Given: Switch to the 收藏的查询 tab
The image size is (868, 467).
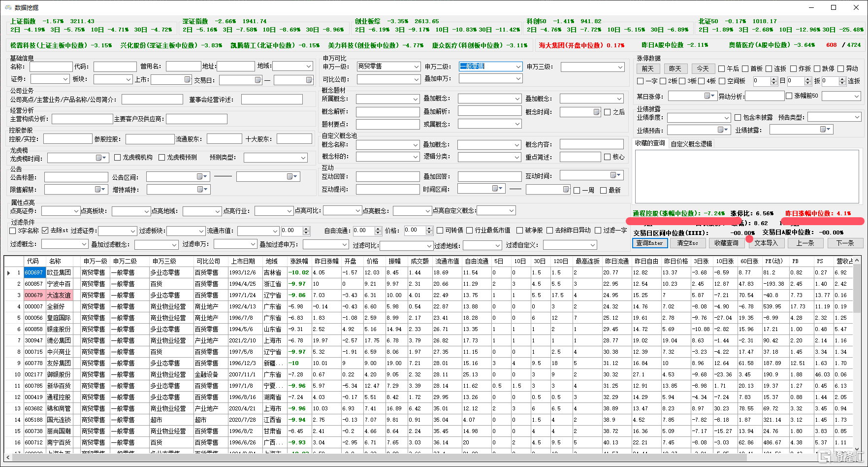Looking at the screenshot, I should (650, 143).
